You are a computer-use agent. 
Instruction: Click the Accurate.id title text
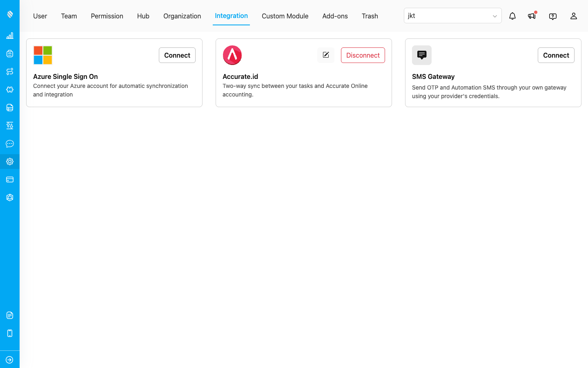(x=240, y=76)
